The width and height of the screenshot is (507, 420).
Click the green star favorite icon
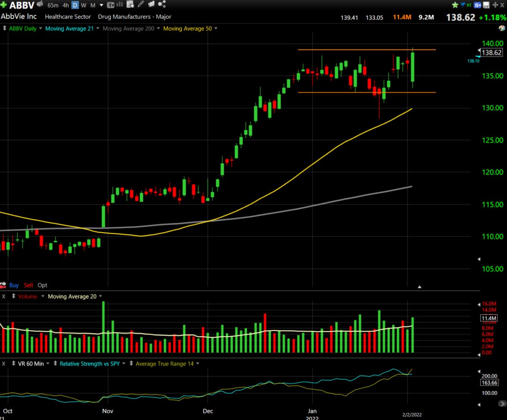[455, 5]
